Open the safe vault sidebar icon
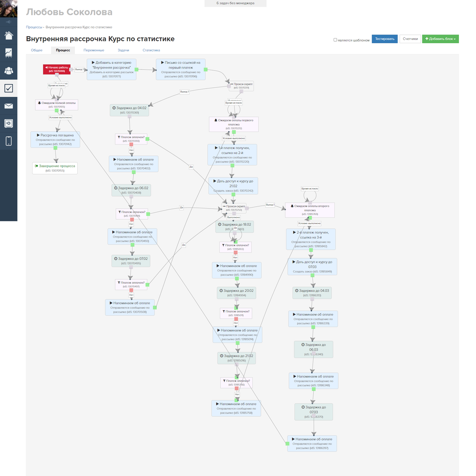 [9, 123]
